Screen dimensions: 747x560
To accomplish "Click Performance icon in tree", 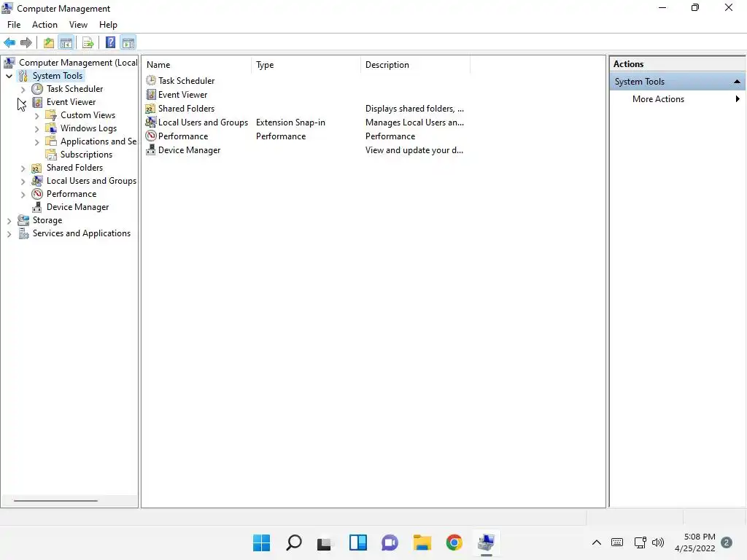I will [37, 194].
